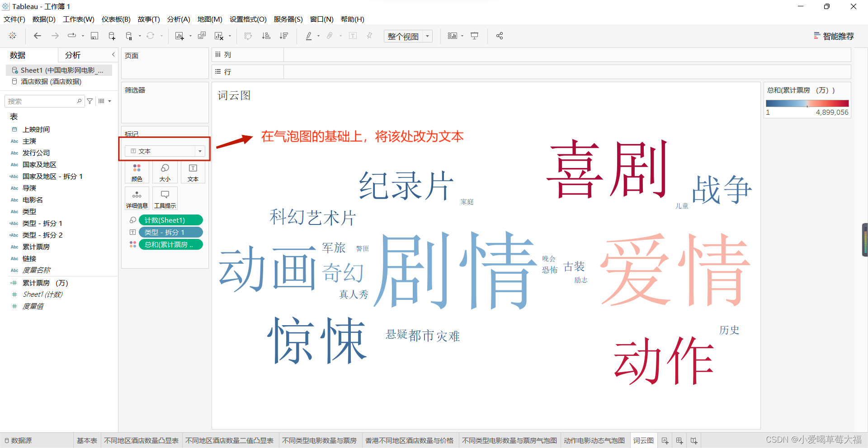Click the highlight pen icon
868x448 pixels.
[x=309, y=36]
